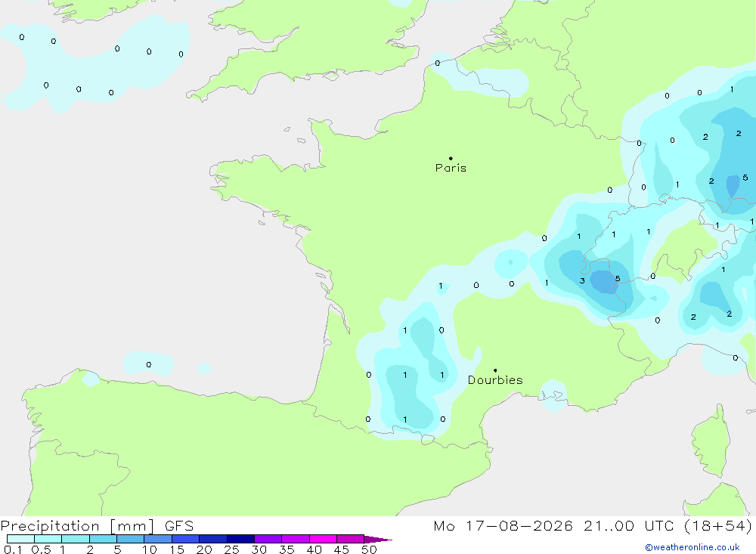Image resolution: width=756 pixels, height=554 pixels.
Task: Pick the 40–45 mm legend swatch
Action: click(x=323, y=539)
